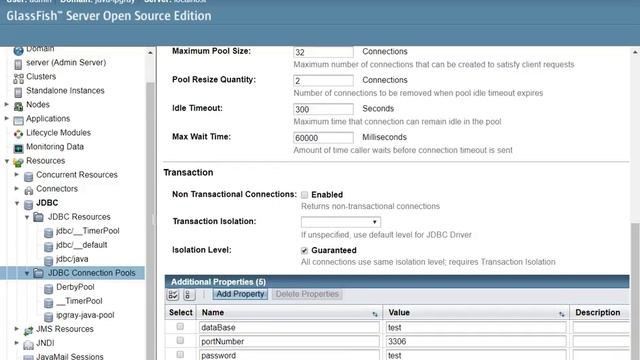Expand the Concurrent Resources node
This screenshot has height=360, width=640.
[17, 174]
